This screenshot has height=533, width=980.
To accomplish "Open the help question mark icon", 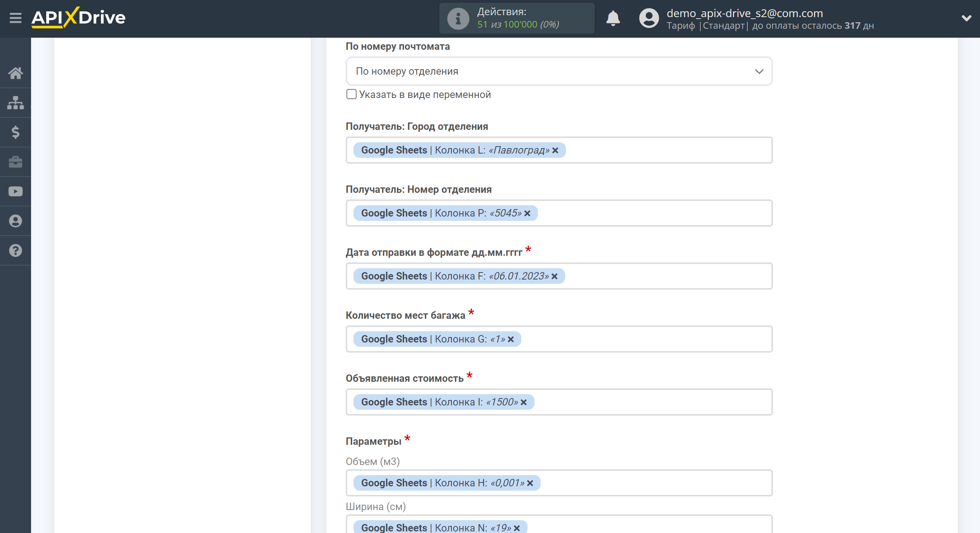I will pyautogui.click(x=16, y=250).
